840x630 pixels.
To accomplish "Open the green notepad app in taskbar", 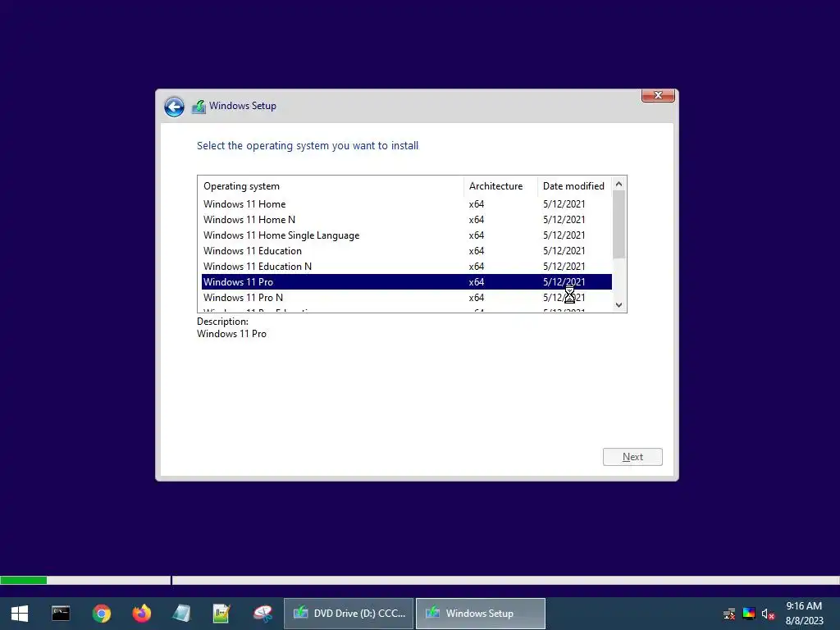I will coord(221,614).
